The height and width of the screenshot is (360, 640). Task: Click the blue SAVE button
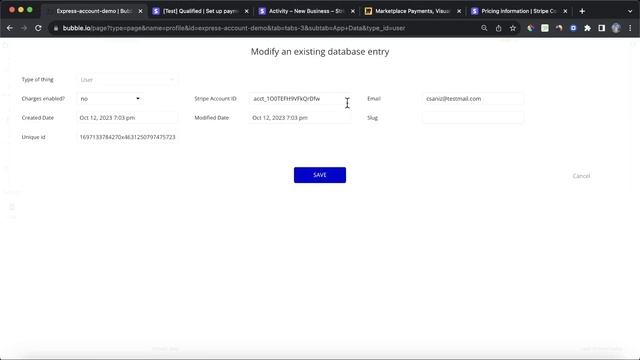pos(320,175)
